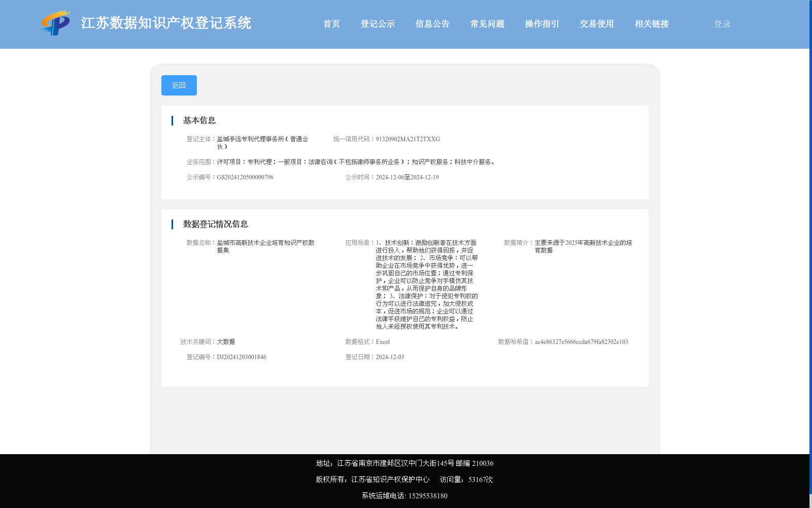Click the registrant name 盐城亭远专利代理事务所
Screen dimensions: 812x508
[x=262, y=143]
